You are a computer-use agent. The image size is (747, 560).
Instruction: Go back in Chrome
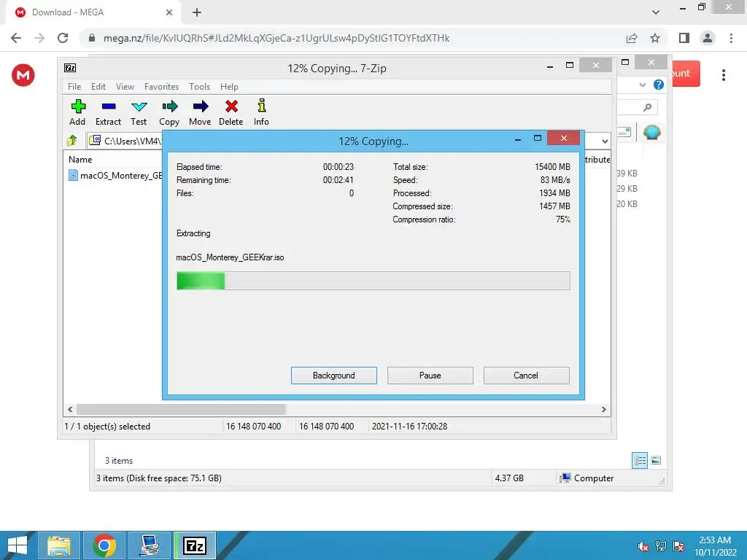[16, 38]
